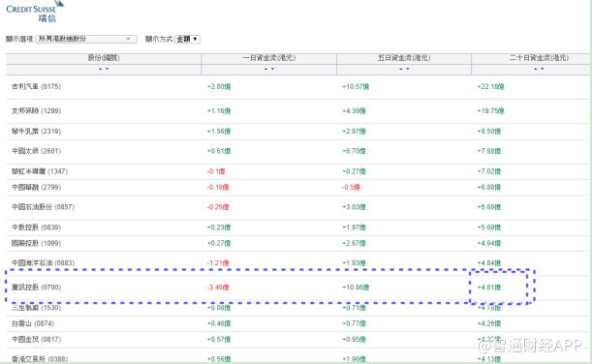Viewport: 592px width, 364px height.
Task: Click +19.75億 twenty-day value for 1299
Action: tap(490, 110)
